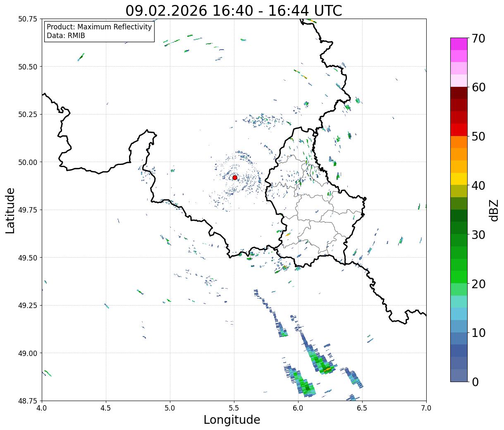Click the latitude tick label 50.50

tap(28, 67)
